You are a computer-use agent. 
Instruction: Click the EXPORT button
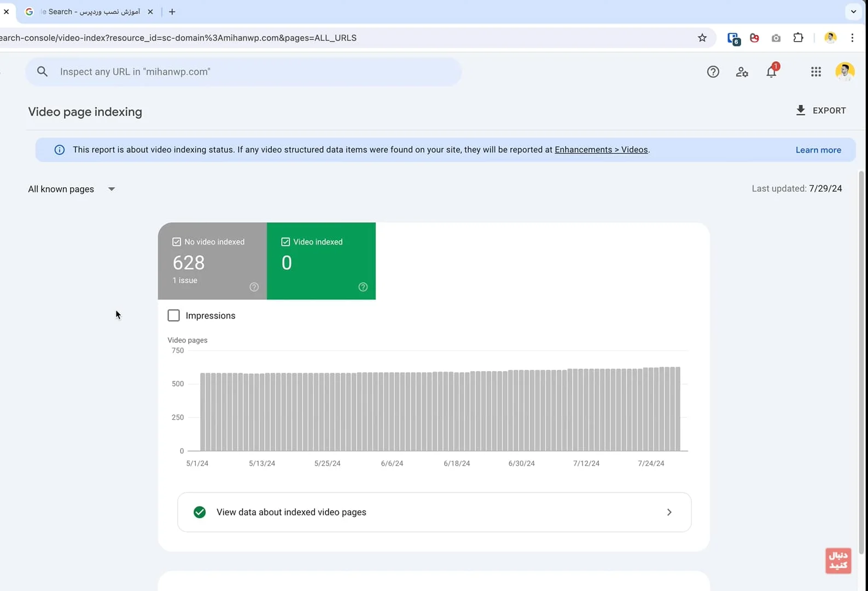[820, 111]
